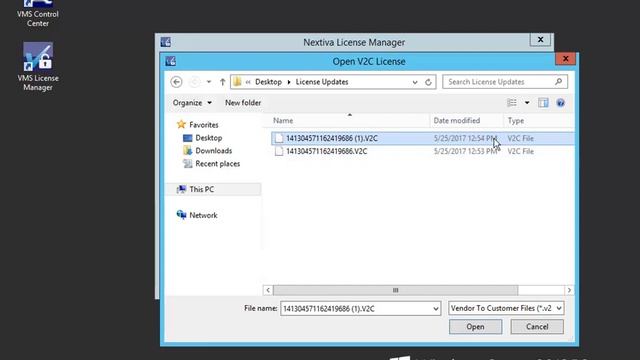Open dialog Help icon
The image size is (640, 360).
point(560,103)
